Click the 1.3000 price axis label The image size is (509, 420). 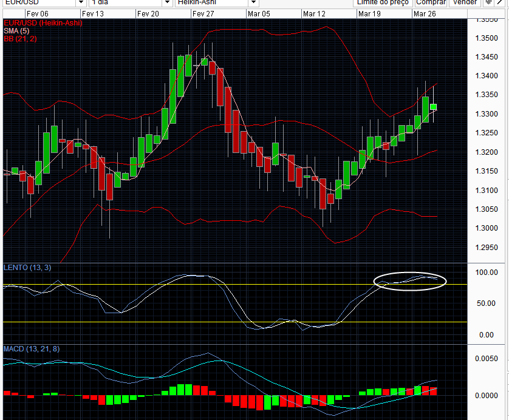tap(487, 228)
